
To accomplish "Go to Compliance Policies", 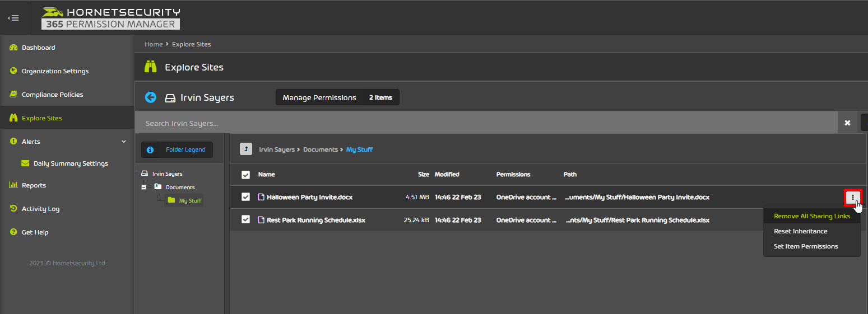I will click(x=52, y=95).
